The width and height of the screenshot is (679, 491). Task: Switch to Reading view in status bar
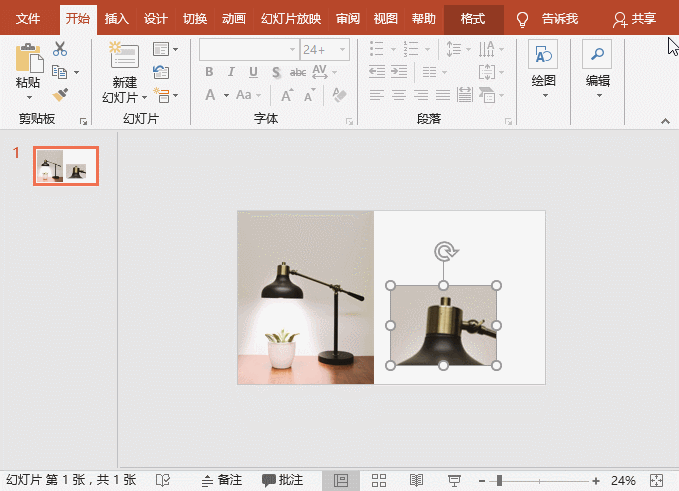click(x=417, y=480)
